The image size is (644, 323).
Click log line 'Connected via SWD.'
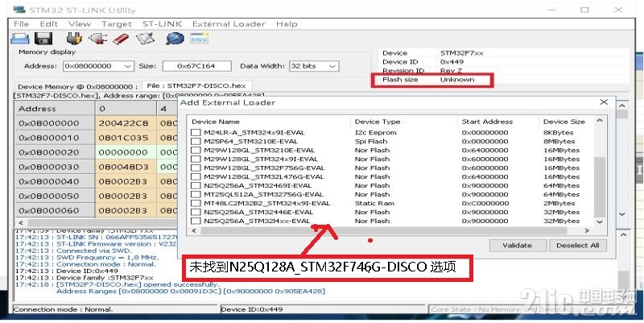click(94, 251)
